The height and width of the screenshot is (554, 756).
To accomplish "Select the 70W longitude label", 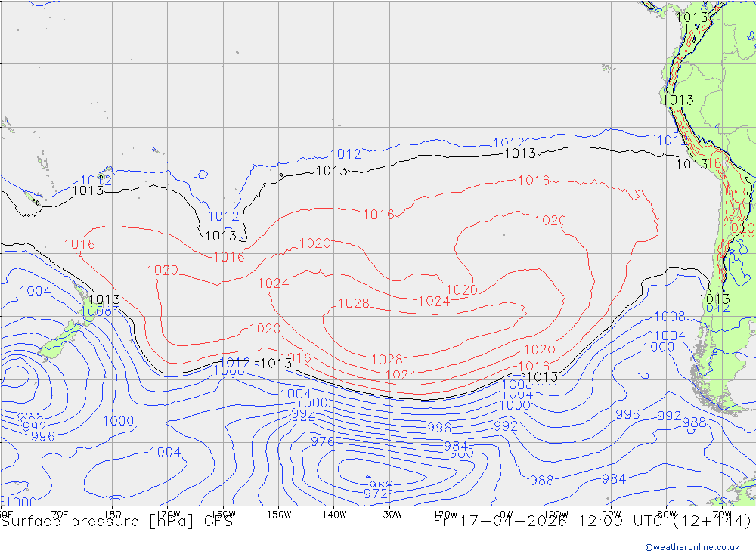I will tap(722, 515).
